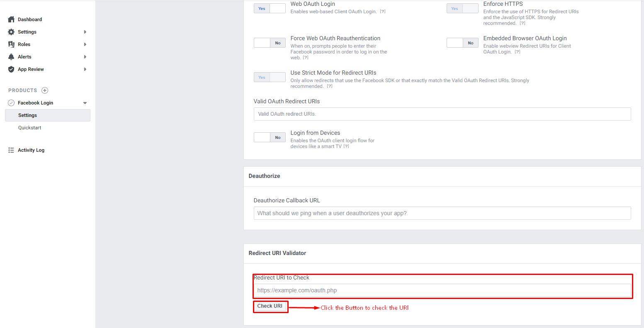The width and height of the screenshot is (644, 328).
Task: Select Facebook Login product
Action: (x=35, y=103)
